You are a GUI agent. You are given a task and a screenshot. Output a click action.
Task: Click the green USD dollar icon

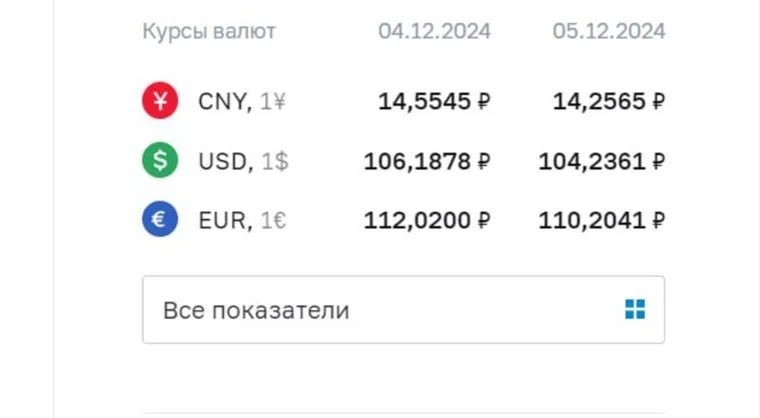160,160
